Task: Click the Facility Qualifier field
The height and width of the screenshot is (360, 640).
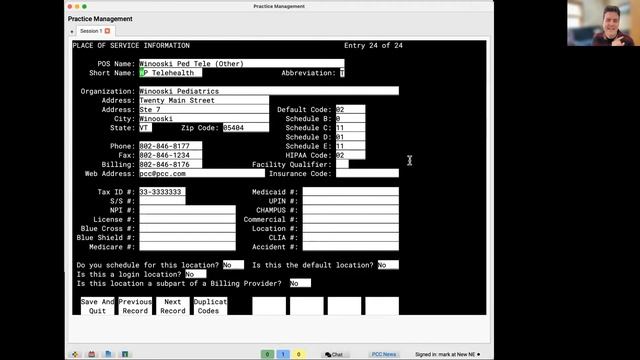Action: coord(342,164)
